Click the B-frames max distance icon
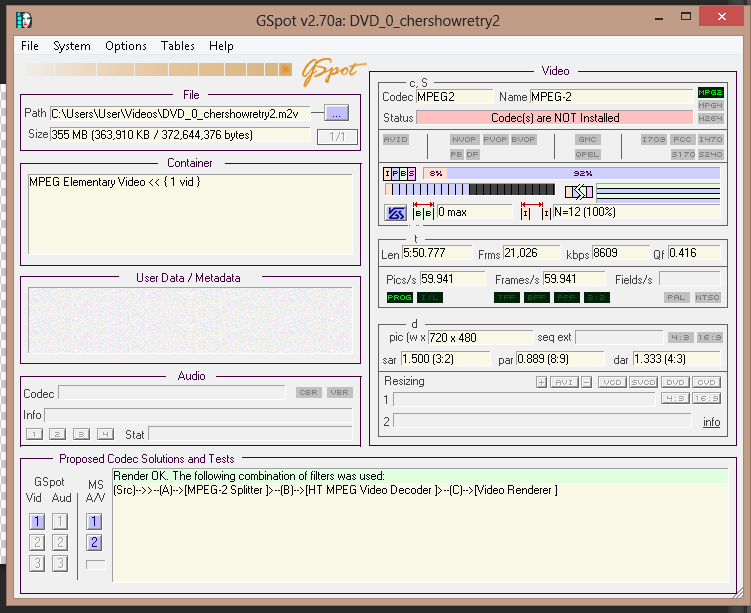Screen dimensions: 751x613 [x=424, y=212]
